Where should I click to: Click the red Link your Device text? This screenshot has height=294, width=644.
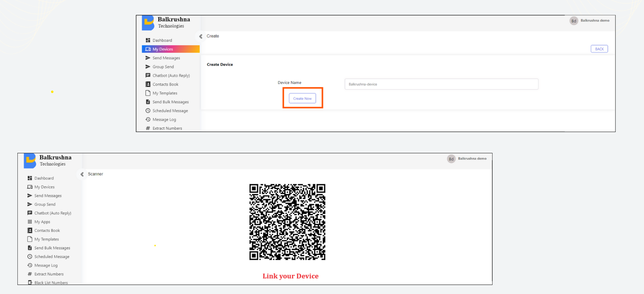290,276
